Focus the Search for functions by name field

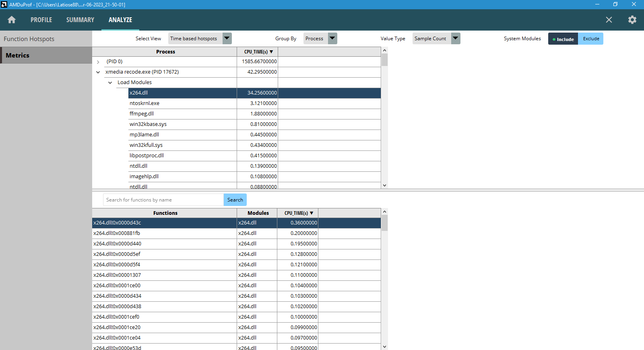pos(163,200)
